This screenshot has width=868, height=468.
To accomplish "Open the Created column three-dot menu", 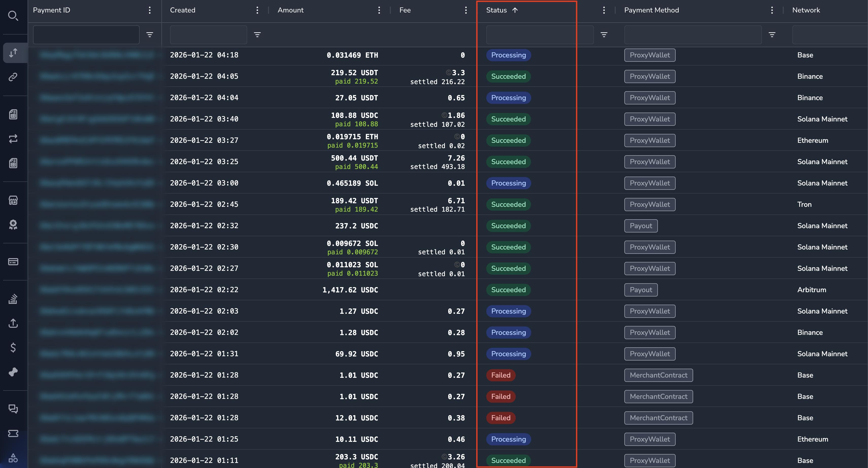I will click(x=257, y=10).
